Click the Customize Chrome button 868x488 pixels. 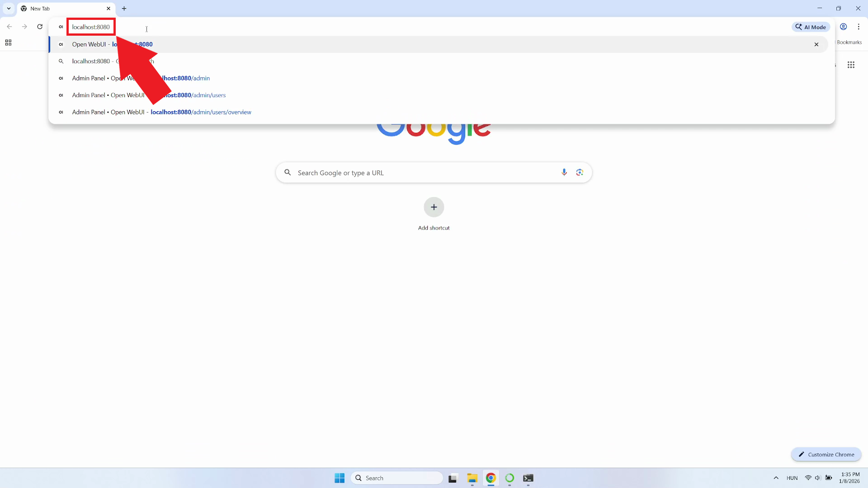826,454
